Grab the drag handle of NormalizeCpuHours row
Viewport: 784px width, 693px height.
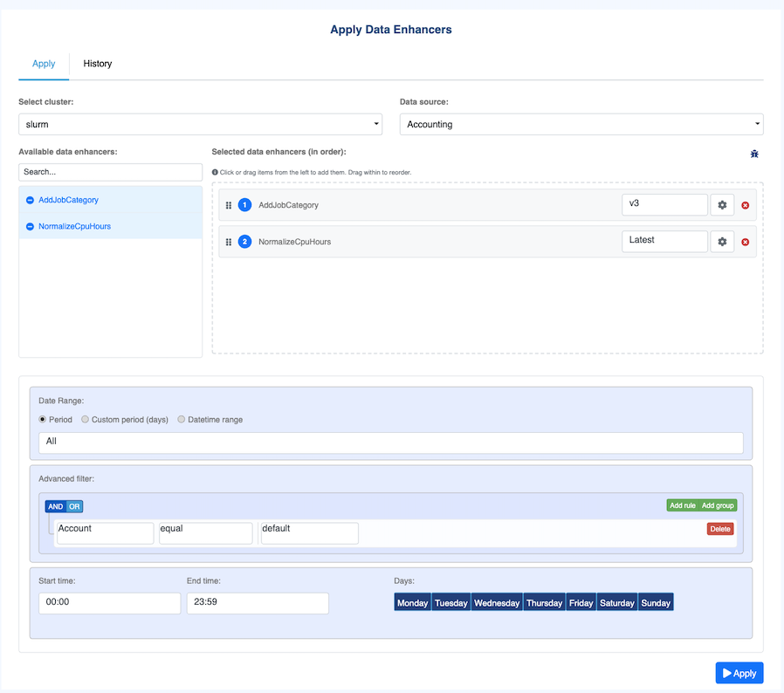point(229,242)
